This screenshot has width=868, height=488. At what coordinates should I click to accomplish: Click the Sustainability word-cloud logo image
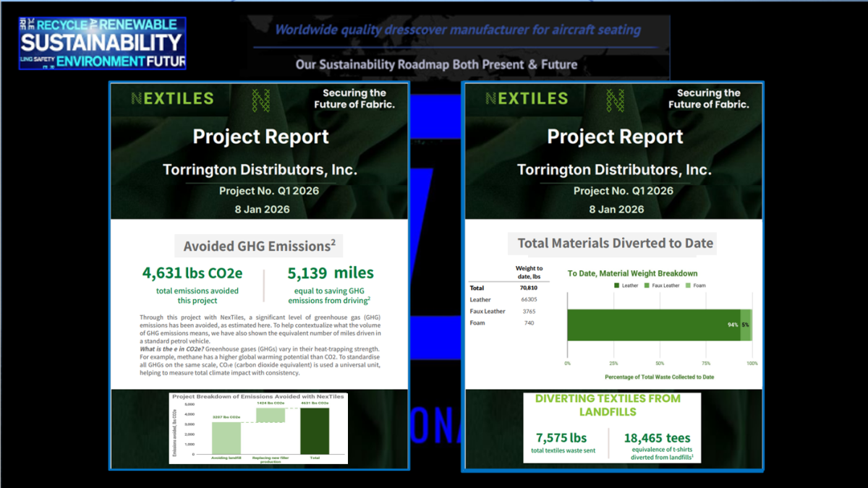click(102, 43)
